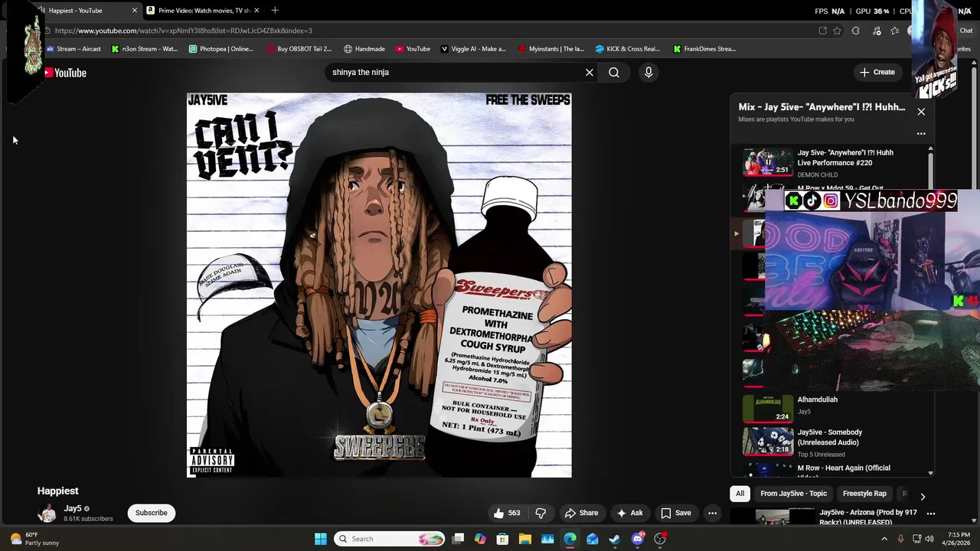
Task: Select the 'Freestyle Rap' filter chip
Action: 864,494
